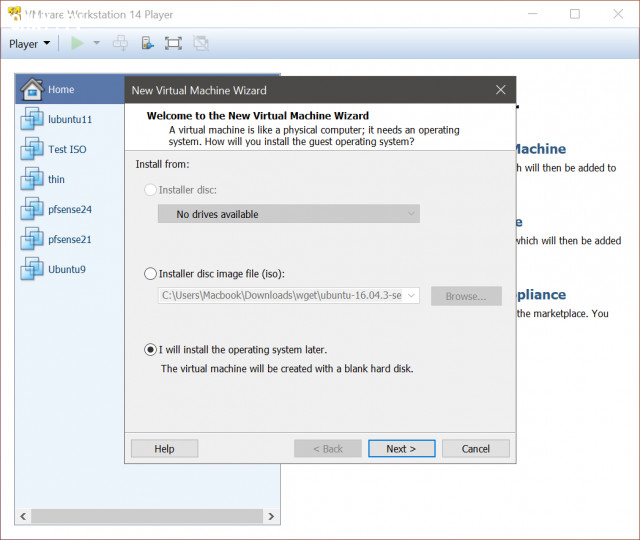
Task: Click the Ubuntu9 VM icon
Action: coord(32,269)
